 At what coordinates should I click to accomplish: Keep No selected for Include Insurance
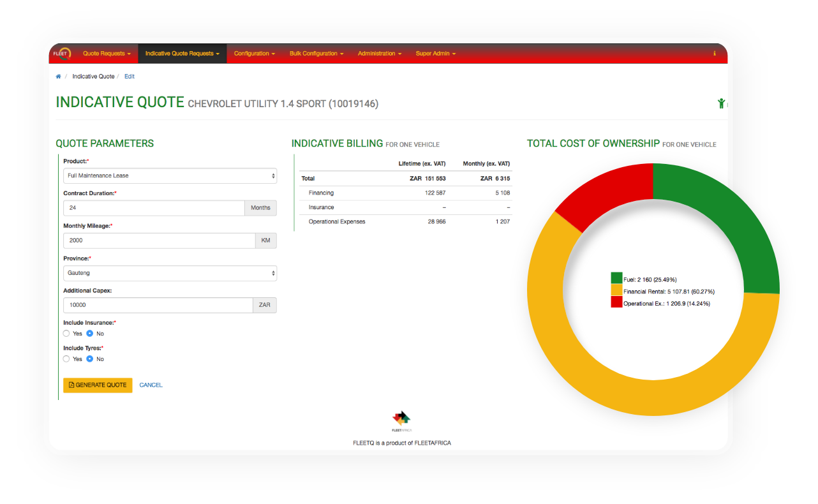91,333
